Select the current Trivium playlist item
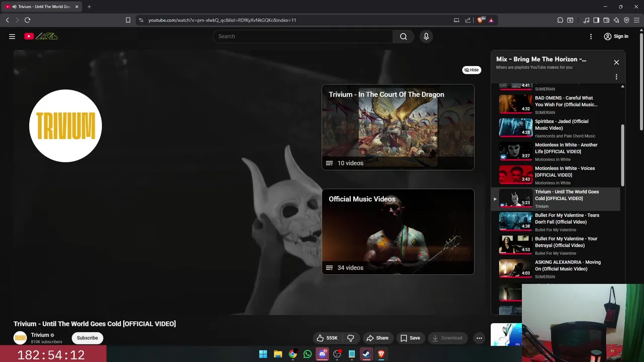The width and height of the screenshot is (644, 362). 556,199
